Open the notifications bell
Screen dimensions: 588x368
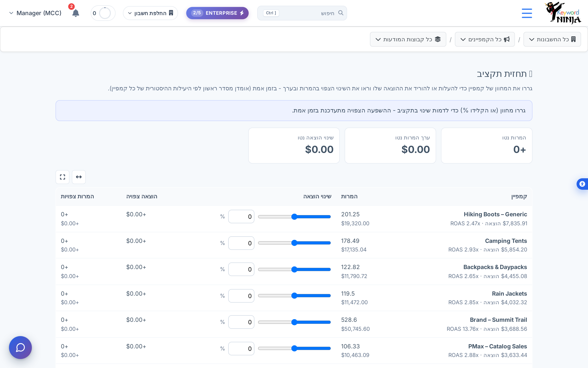coord(76,13)
